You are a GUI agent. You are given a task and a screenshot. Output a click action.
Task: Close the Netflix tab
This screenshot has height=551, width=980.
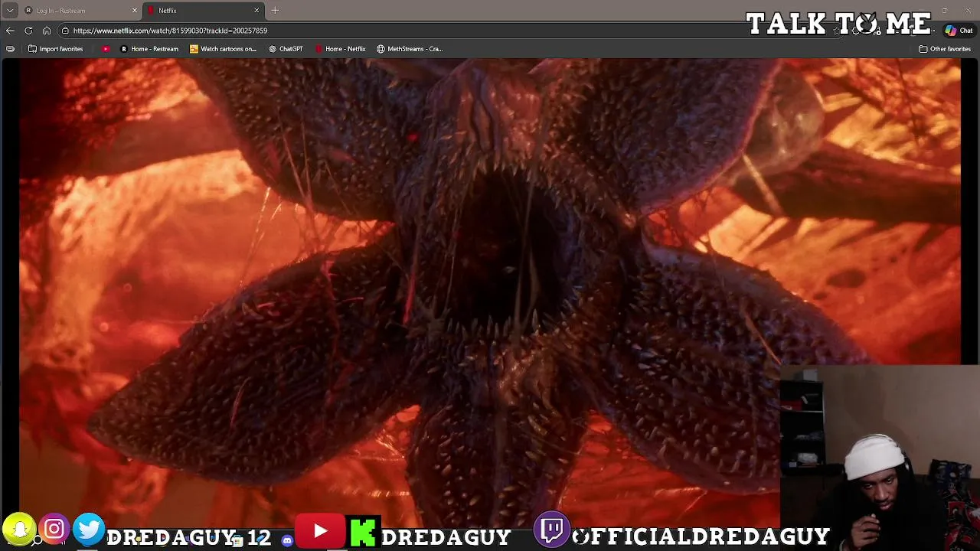(x=256, y=11)
